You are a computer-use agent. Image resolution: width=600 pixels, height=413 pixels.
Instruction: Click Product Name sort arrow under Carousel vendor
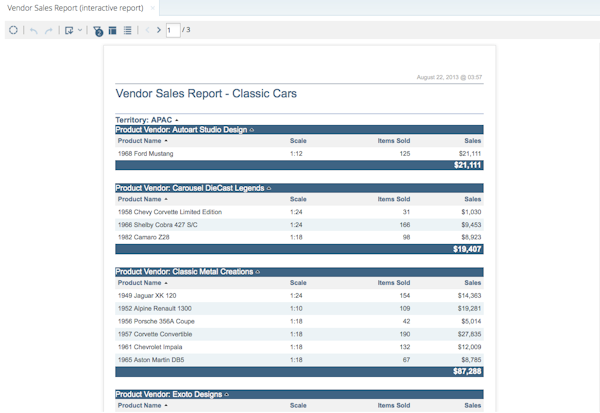[166, 199]
